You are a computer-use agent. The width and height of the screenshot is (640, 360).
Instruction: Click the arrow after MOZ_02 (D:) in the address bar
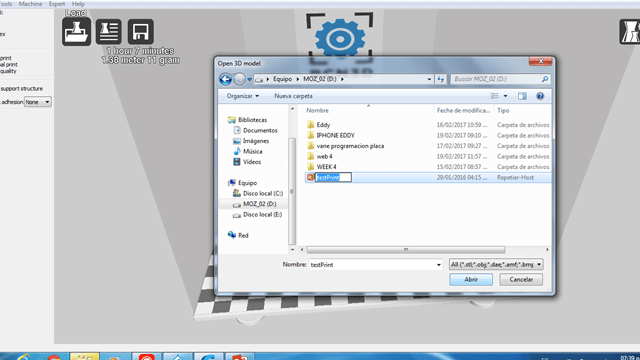pyautogui.click(x=342, y=79)
